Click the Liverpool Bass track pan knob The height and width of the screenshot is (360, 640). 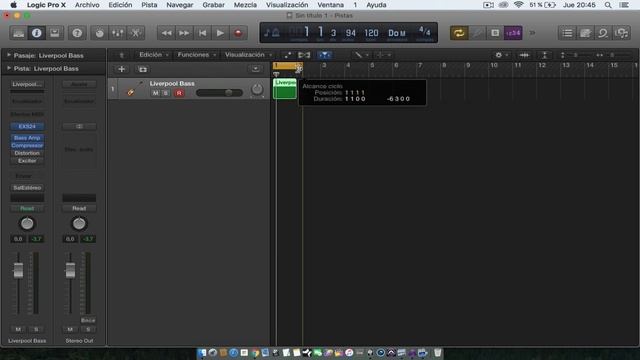(x=257, y=89)
